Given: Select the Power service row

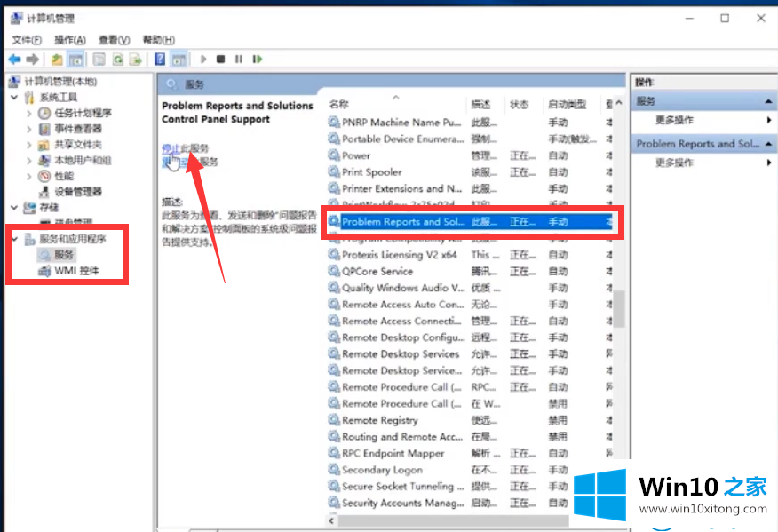Looking at the screenshot, I should (470, 155).
